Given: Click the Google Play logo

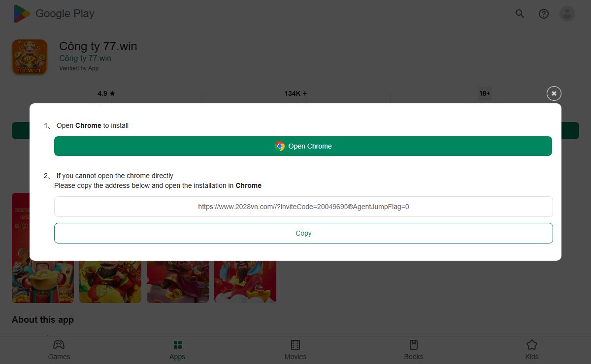Looking at the screenshot, I should tap(54, 14).
